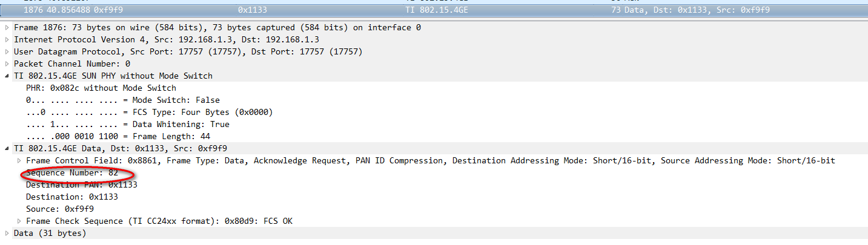Pick the Source: 0xf9f9 line
868x245 pixels.
[x=59, y=209]
